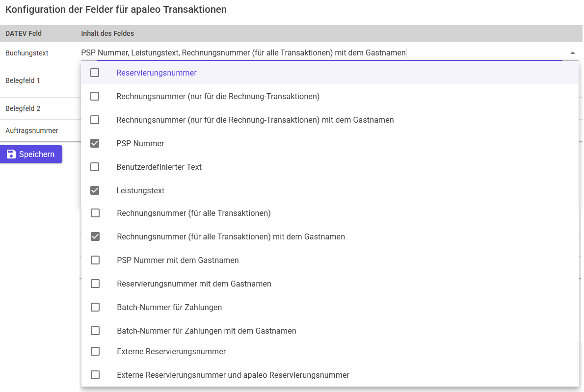Screen dimensions: 584x392
Task: Click the Inhalt des Feldes column header
Action: coord(107,33)
